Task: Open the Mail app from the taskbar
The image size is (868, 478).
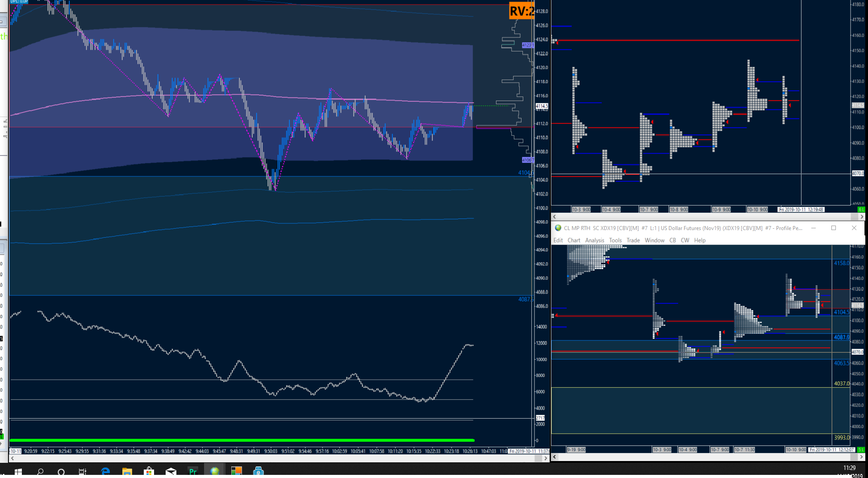Action: click(171, 472)
